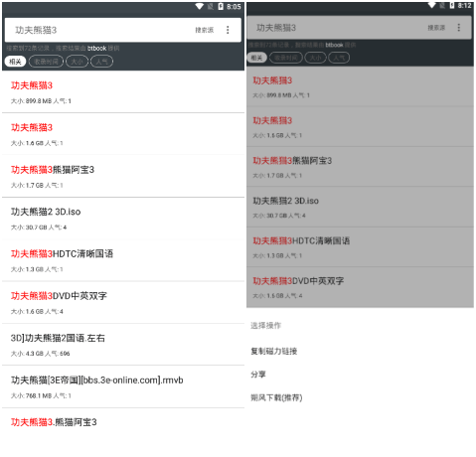Tap the battery icon on right screen
Image resolution: width=476 pixels, height=457 pixels.
(452, 5)
